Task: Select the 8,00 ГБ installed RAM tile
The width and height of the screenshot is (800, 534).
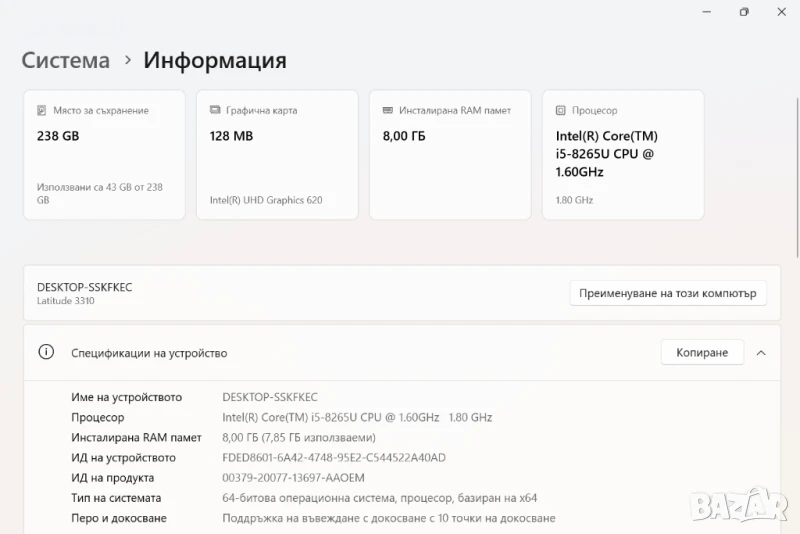Action: tap(450, 155)
